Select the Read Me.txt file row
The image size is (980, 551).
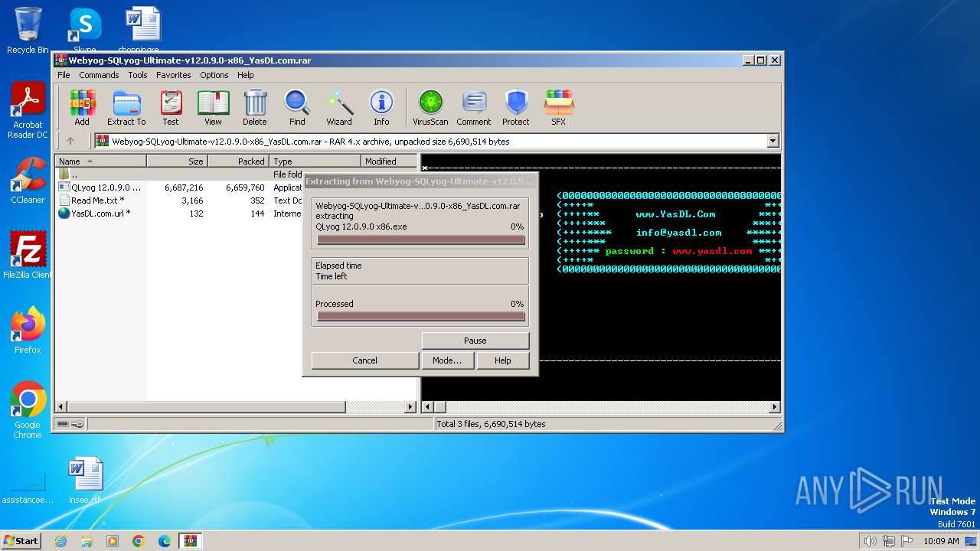(178, 201)
